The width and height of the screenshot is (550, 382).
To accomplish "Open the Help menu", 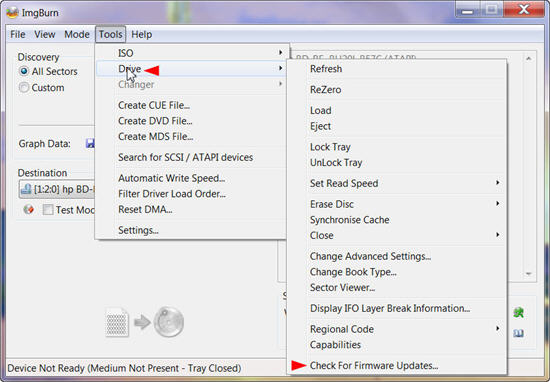I will click(x=142, y=34).
